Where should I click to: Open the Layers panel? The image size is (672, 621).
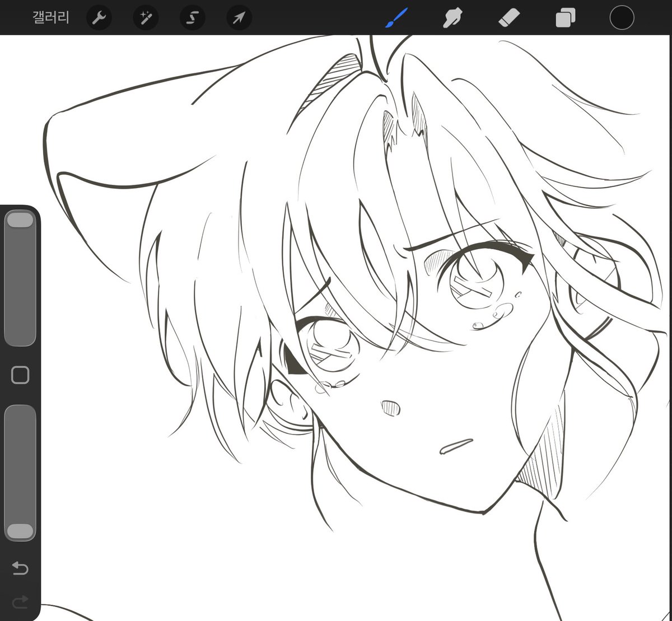(x=566, y=18)
